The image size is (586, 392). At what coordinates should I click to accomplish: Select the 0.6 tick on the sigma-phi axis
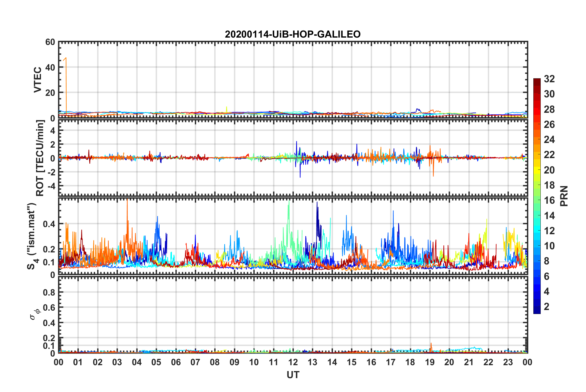(49, 308)
